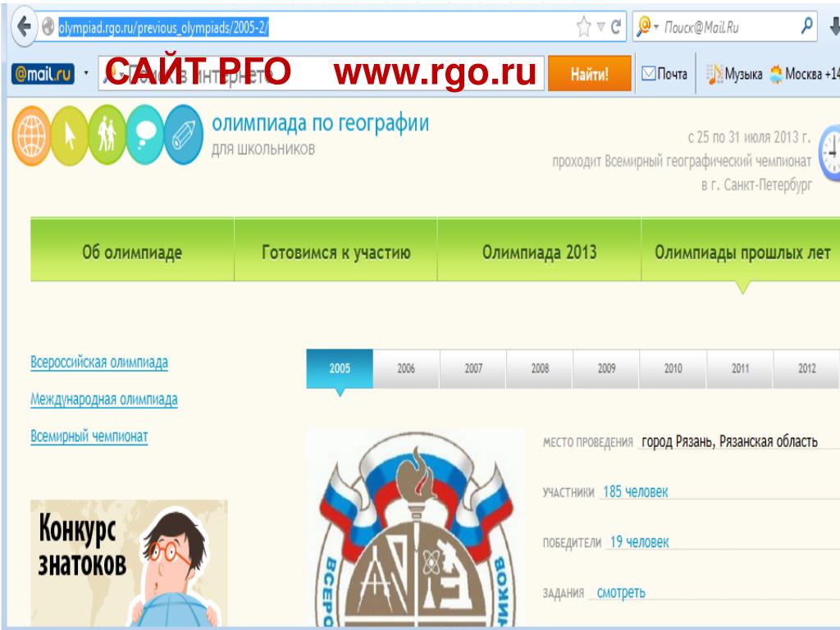This screenshot has width=840, height=630.
Task: Click the orange Найти! button
Action: [x=589, y=73]
